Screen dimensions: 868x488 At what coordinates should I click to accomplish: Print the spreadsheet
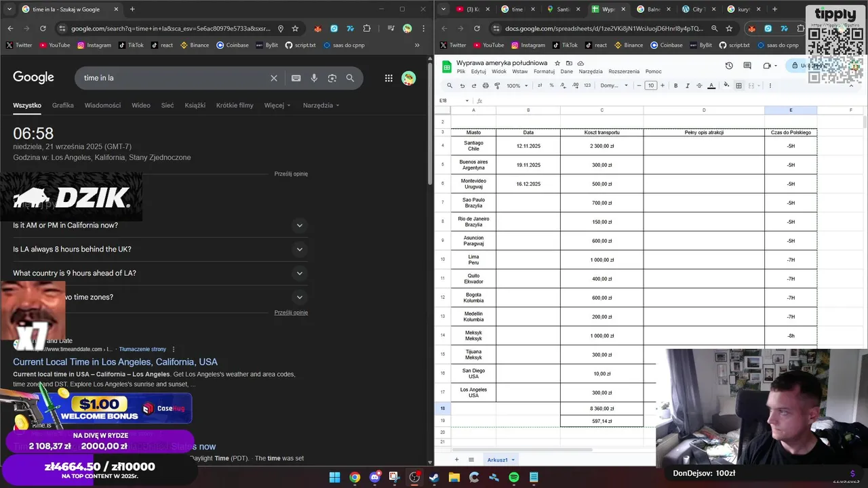point(486,85)
